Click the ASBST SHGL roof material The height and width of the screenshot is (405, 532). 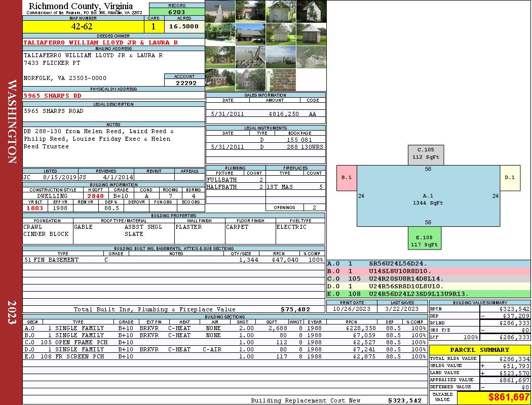point(143,227)
